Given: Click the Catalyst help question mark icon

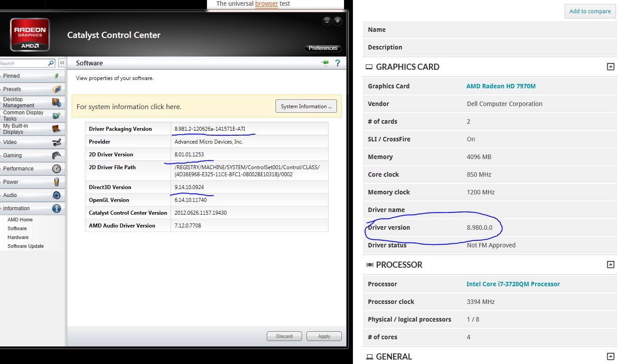Looking at the screenshot, I should pos(337,63).
